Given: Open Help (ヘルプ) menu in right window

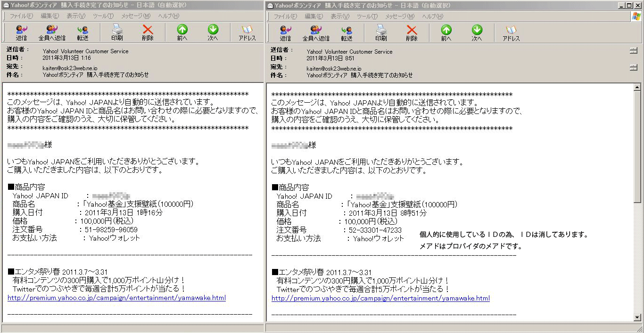Looking at the screenshot, I should [x=432, y=16].
